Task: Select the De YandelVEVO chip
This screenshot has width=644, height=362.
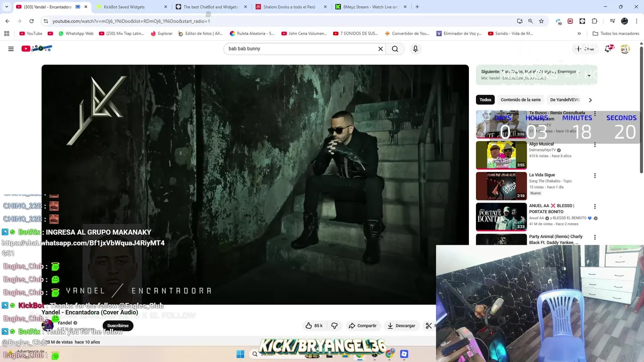Action: point(565,100)
